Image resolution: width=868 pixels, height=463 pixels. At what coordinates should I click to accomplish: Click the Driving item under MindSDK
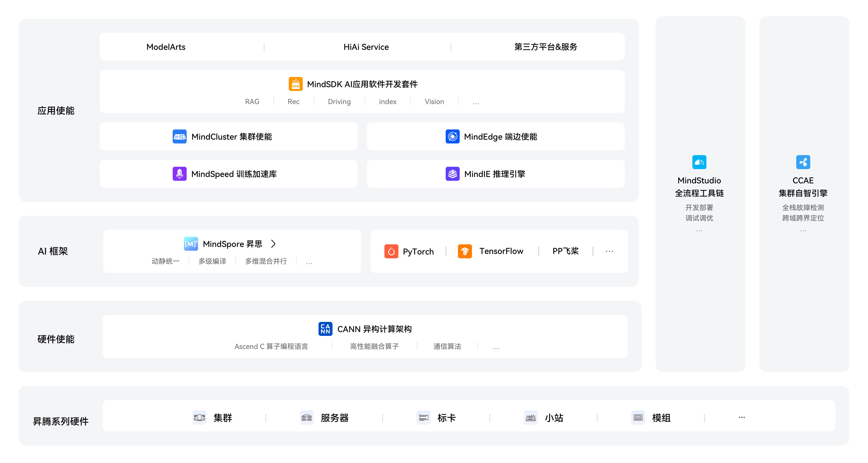(339, 101)
